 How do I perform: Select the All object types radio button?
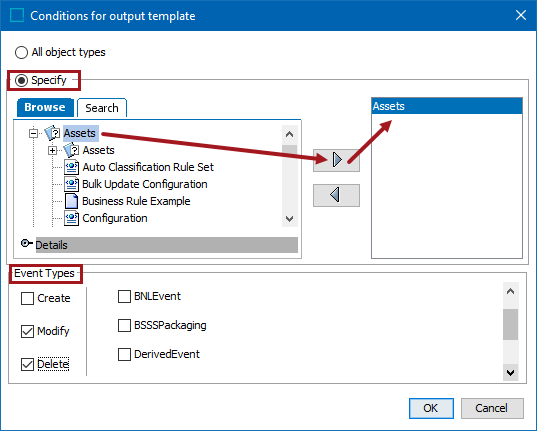(21, 52)
